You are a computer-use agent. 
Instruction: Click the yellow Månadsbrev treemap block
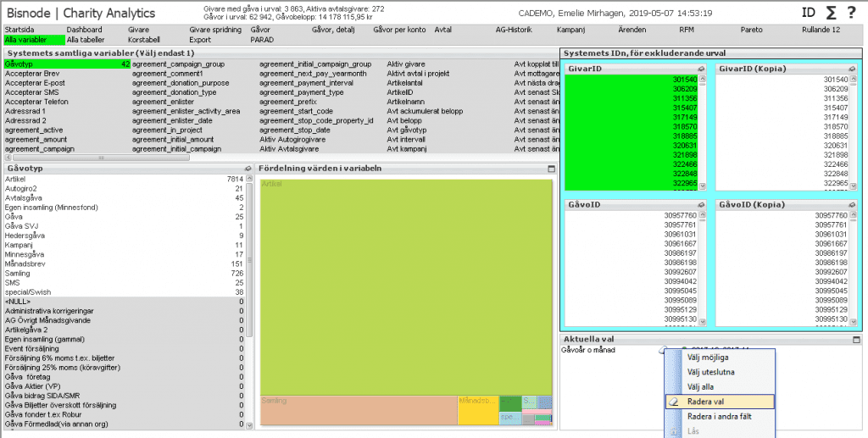coord(478,410)
